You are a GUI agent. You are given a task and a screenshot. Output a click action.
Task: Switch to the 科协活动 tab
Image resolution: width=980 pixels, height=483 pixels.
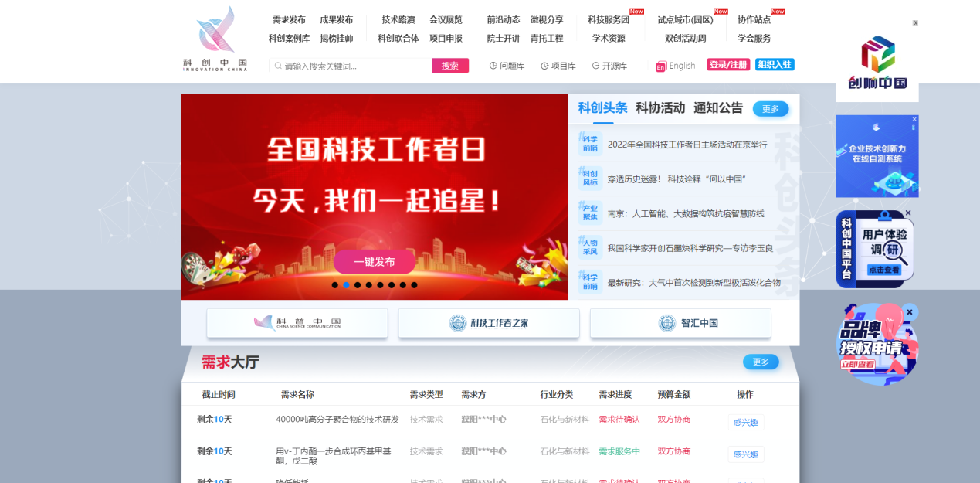coord(660,108)
